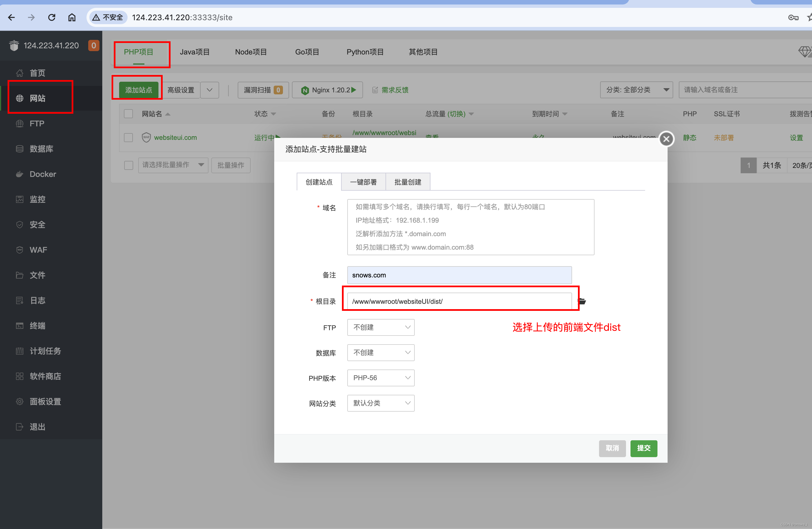
Task: Click the 添加站点 button
Action: click(x=139, y=90)
